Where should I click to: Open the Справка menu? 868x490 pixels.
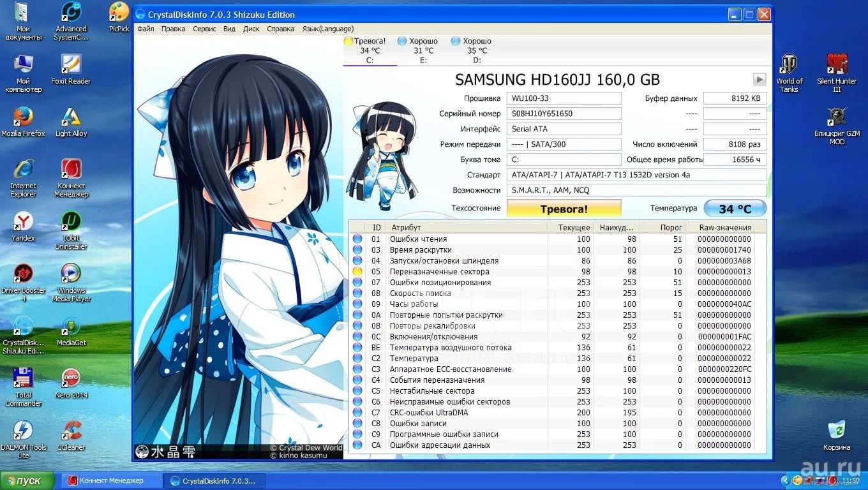coord(281,29)
